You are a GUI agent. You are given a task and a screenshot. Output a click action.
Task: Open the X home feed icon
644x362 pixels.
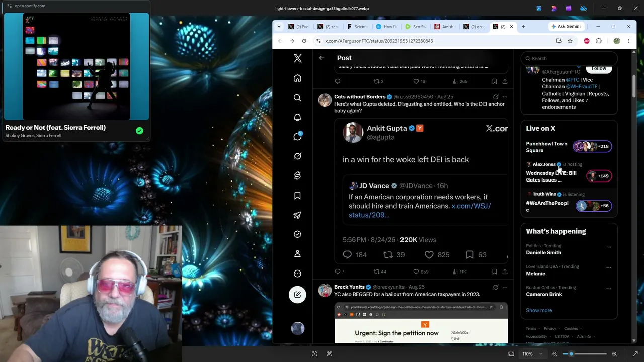click(x=297, y=78)
